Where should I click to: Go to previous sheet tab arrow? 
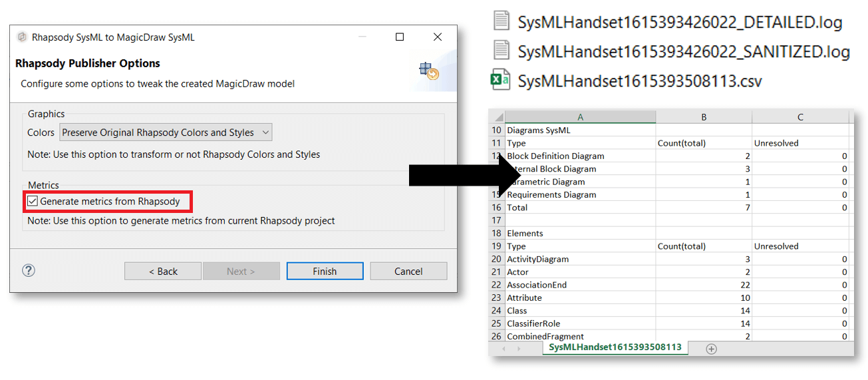tap(504, 348)
